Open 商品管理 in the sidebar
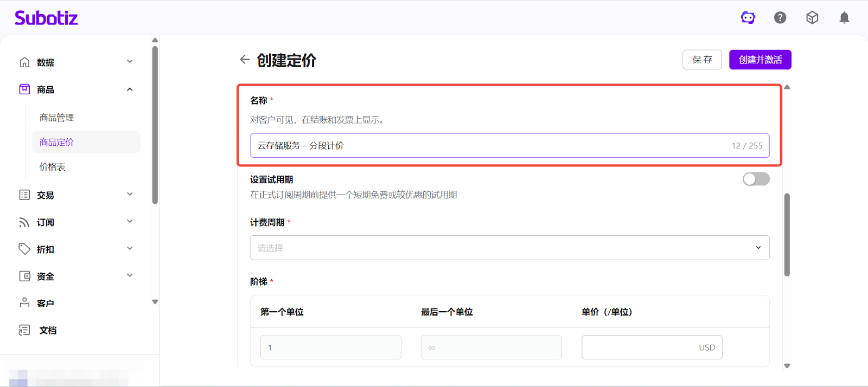The height and width of the screenshot is (387, 868). click(57, 118)
